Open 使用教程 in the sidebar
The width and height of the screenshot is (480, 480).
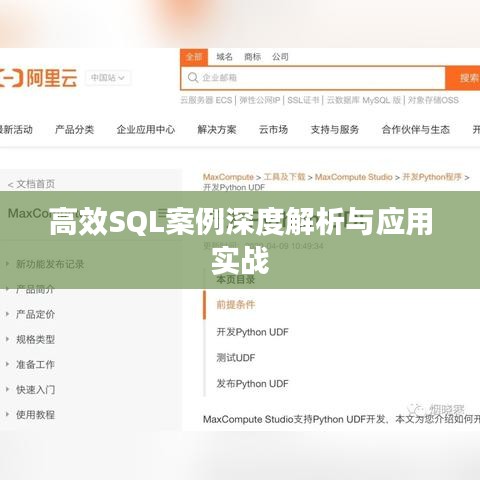click(35, 415)
